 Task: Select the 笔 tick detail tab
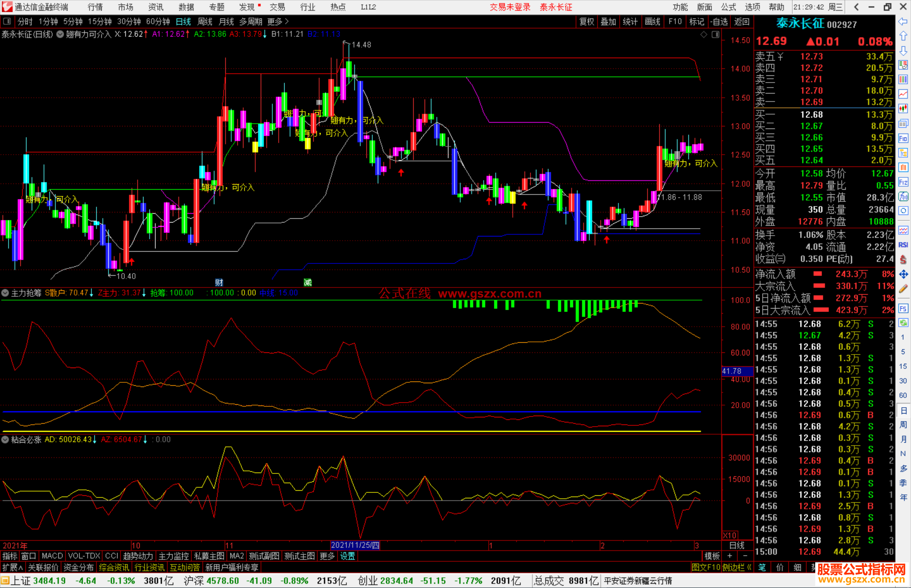(762, 567)
